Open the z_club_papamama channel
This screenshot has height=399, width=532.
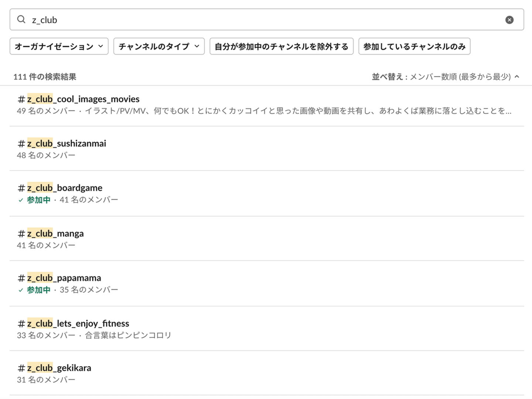point(64,278)
